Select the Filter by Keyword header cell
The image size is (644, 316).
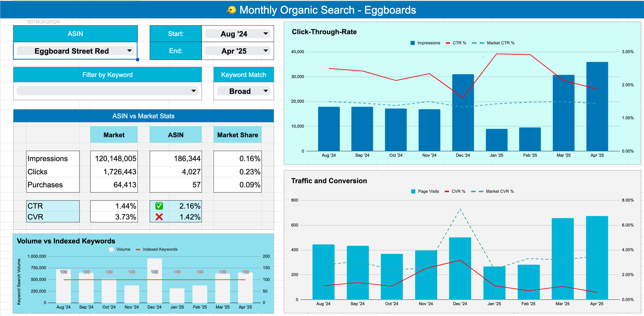click(108, 75)
